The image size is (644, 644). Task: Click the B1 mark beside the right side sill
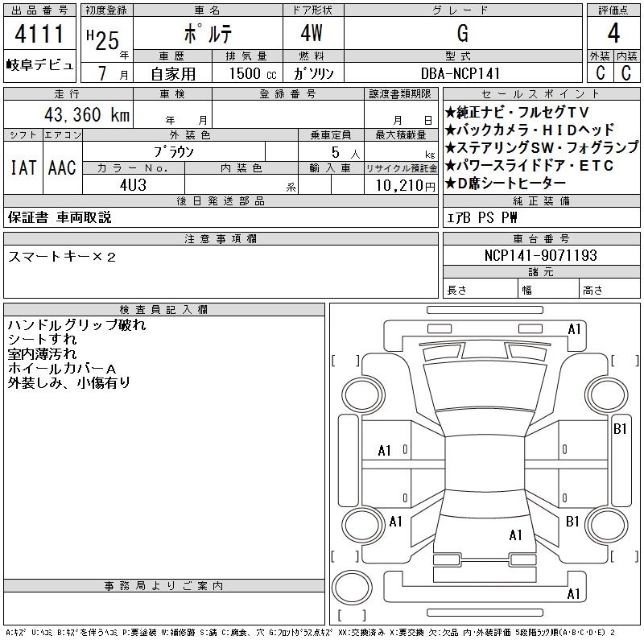coord(620,429)
